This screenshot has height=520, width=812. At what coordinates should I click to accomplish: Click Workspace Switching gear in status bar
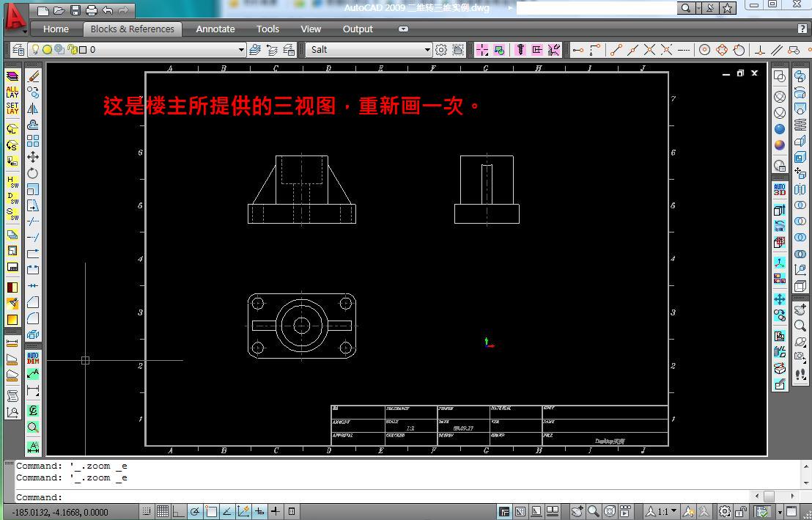pos(725,512)
